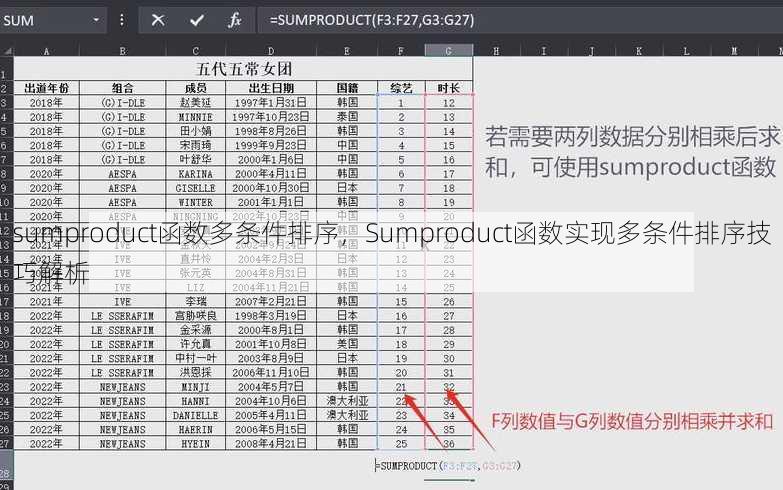The width and height of the screenshot is (783, 490).
Task: Select column F header
Action: coord(400,51)
